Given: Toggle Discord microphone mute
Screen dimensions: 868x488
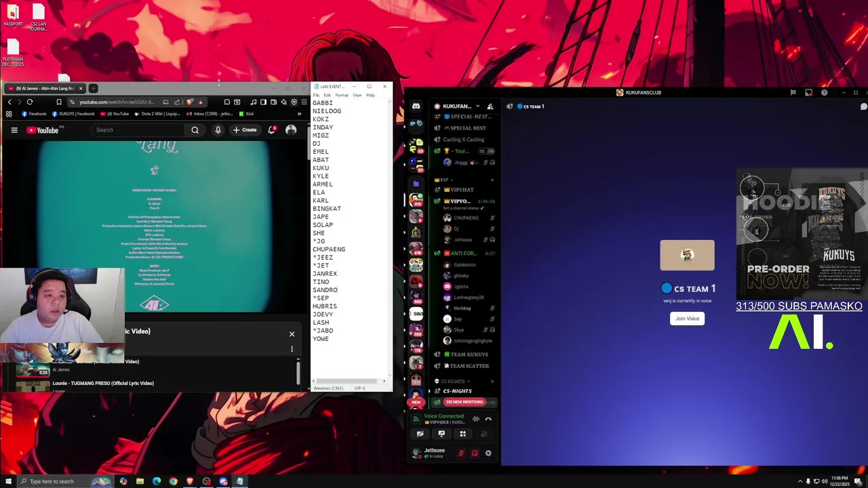Looking at the screenshot, I should tap(462, 453).
